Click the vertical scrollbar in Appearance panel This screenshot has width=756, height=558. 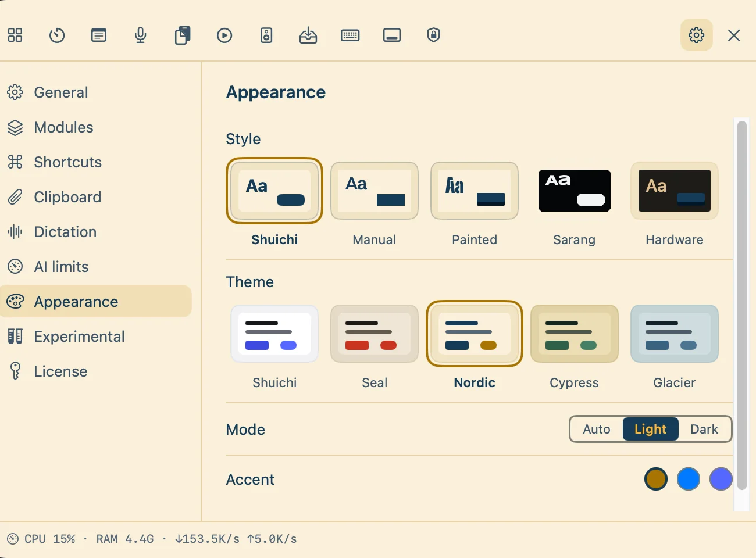(741, 305)
